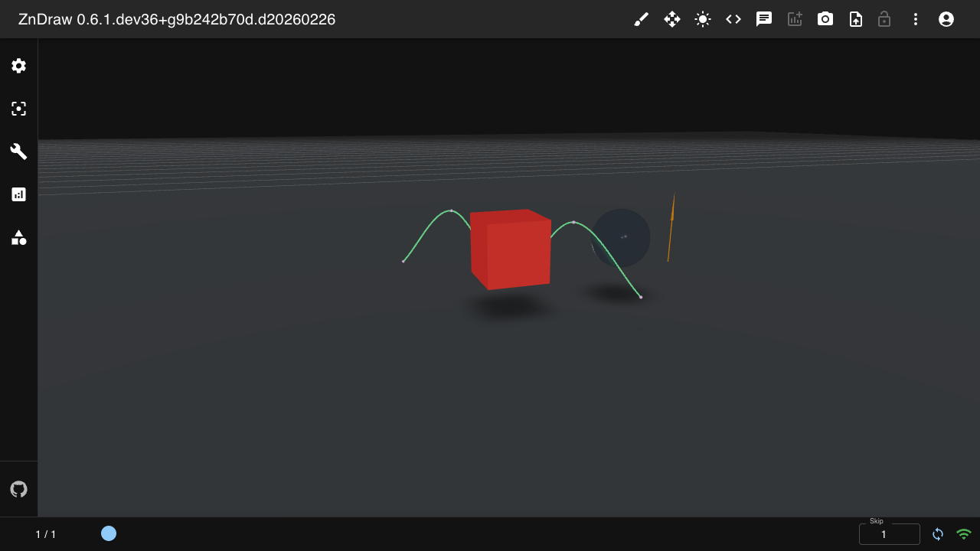
Task: Open the settings gear in the sidebar
Action: click(18, 66)
